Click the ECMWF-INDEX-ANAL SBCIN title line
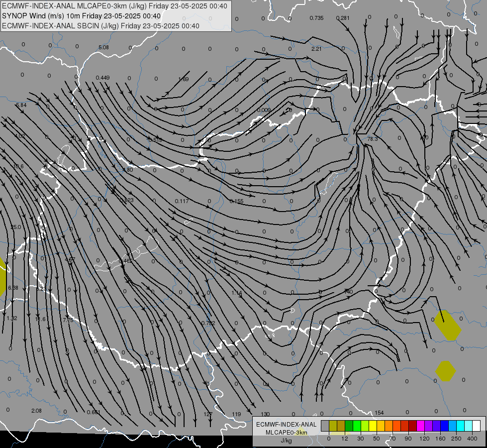 (100, 26)
